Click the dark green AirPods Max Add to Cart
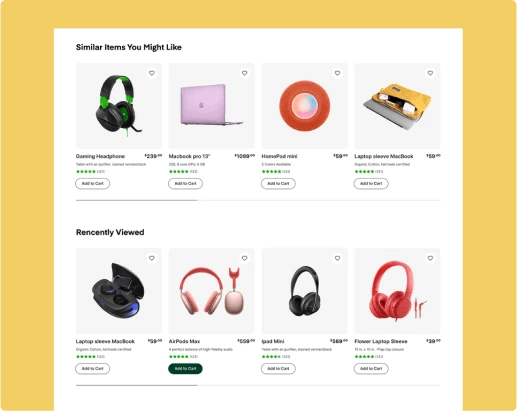517x411 pixels. click(185, 368)
